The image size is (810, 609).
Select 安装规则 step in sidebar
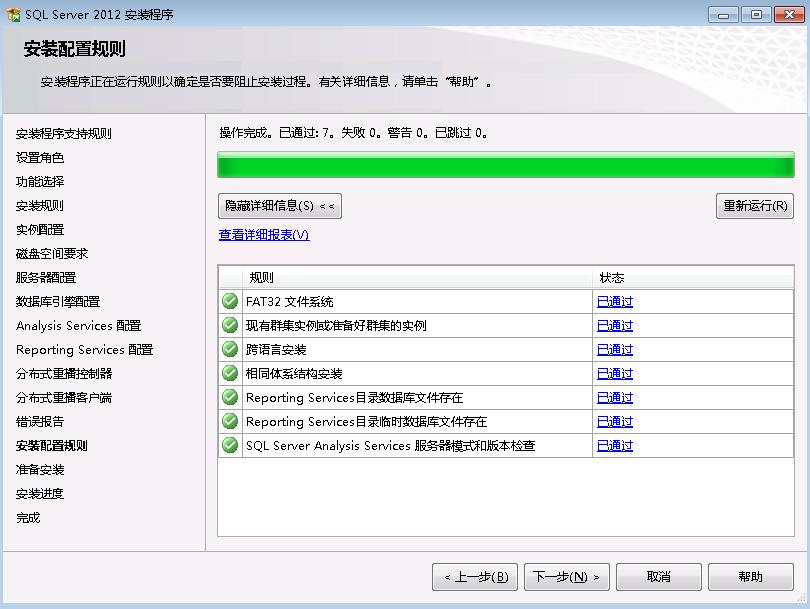[40, 206]
